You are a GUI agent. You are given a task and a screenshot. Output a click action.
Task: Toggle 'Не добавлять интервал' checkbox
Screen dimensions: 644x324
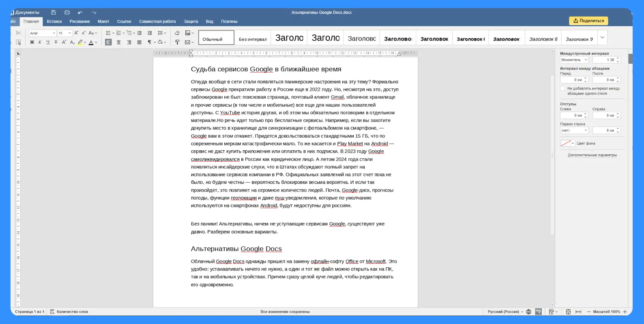click(x=562, y=88)
